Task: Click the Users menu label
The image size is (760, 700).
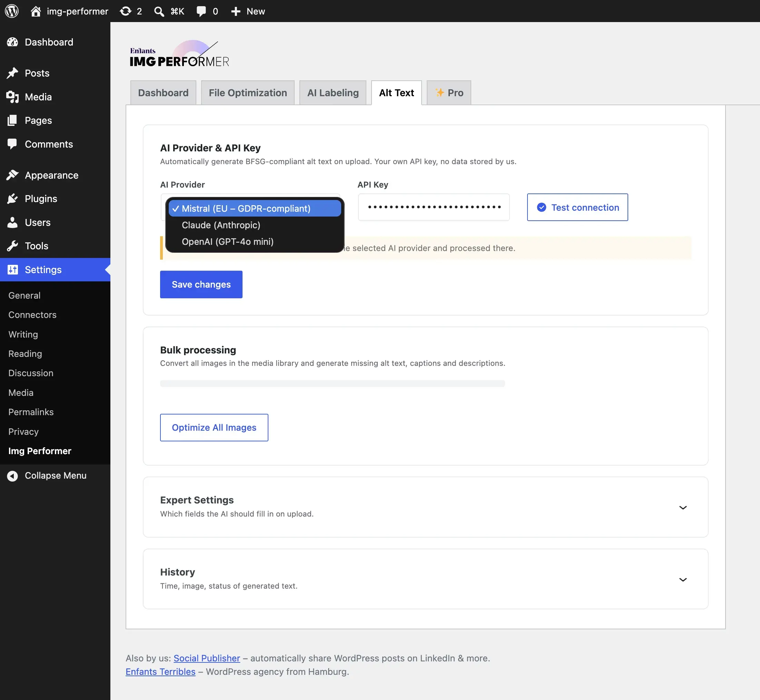Action: click(38, 222)
